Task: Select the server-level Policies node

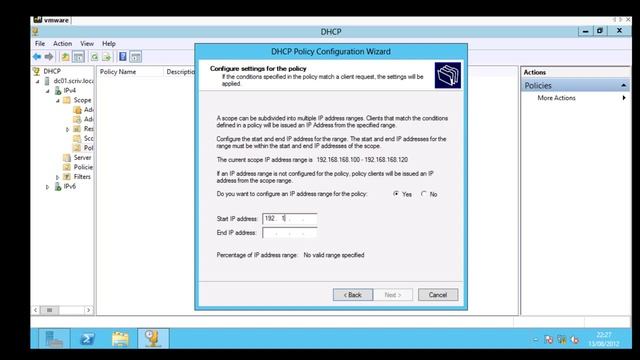Action: (78, 167)
